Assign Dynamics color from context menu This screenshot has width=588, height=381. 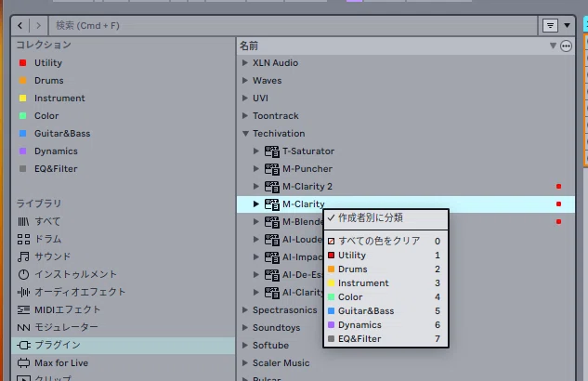385,324
